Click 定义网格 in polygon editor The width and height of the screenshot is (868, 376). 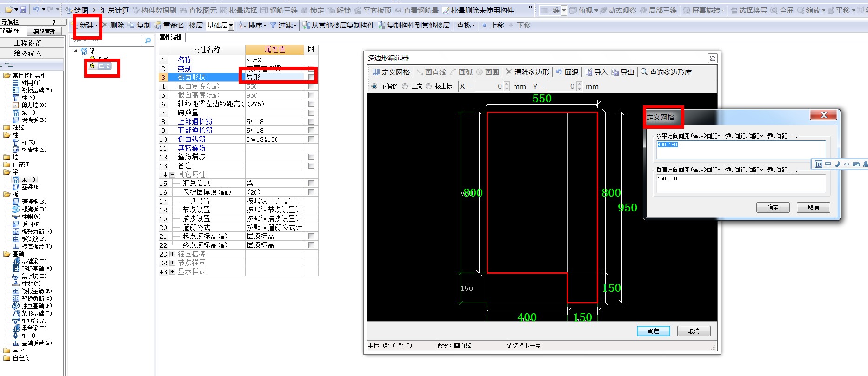391,72
